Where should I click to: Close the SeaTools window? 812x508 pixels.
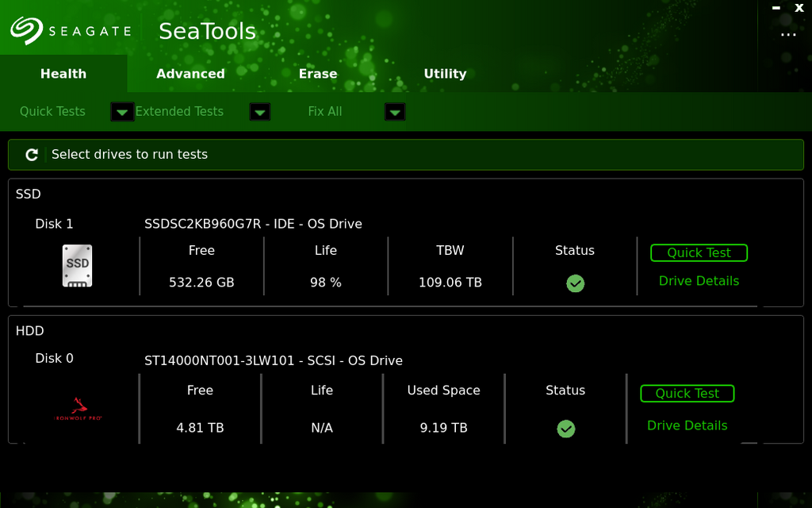(799, 8)
